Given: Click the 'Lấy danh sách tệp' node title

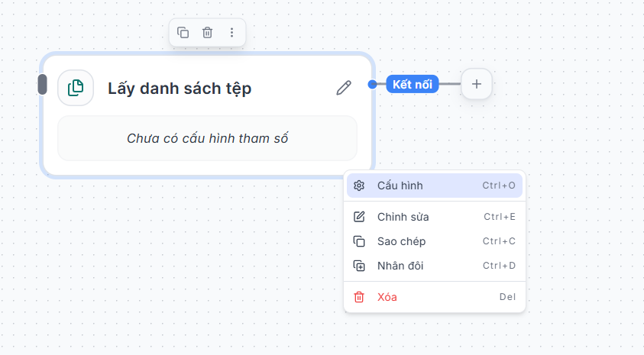Looking at the screenshot, I should (180, 89).
